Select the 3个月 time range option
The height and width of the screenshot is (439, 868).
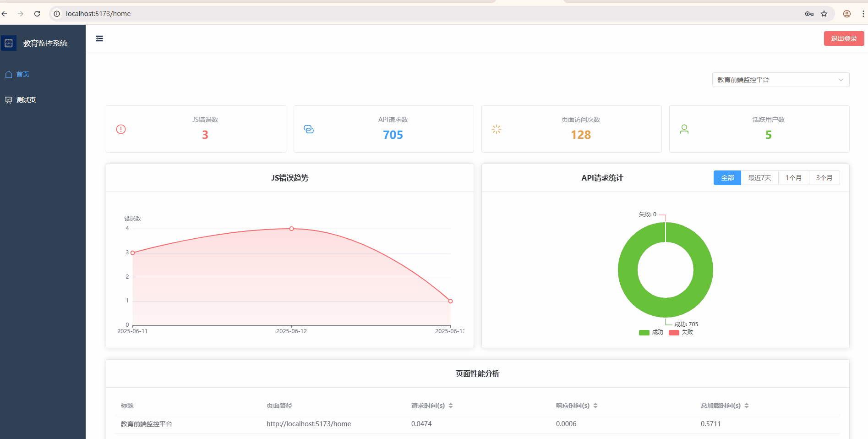(x=824, y=178)
